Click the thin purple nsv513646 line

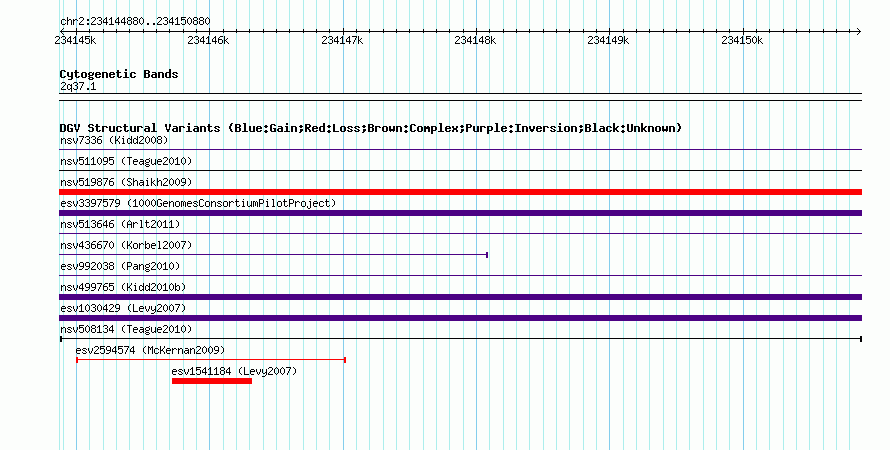point(460,234)
